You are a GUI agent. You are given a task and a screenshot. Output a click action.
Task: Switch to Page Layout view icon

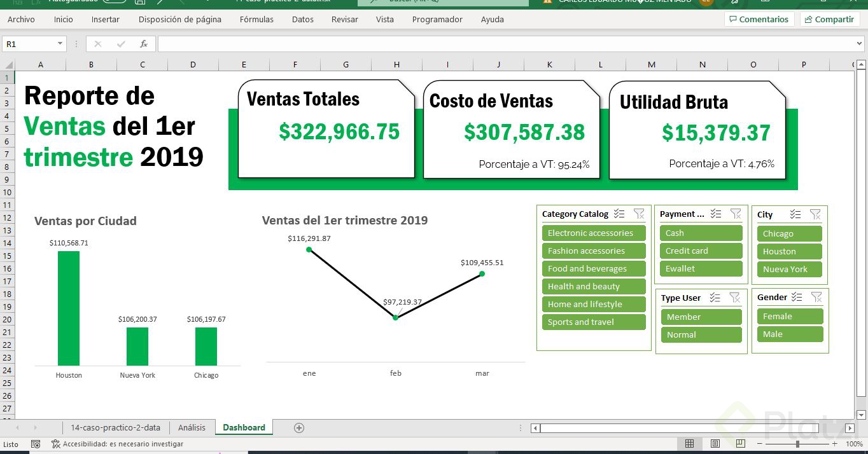[x=715, y=444]
